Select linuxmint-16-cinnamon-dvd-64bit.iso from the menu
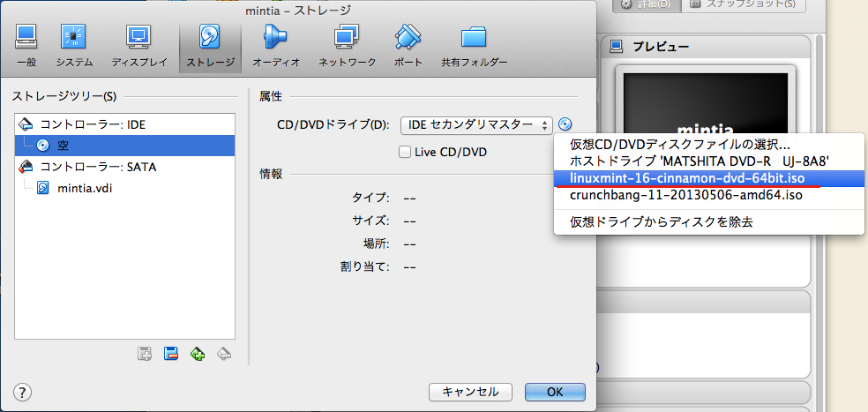 click(686, 178)
